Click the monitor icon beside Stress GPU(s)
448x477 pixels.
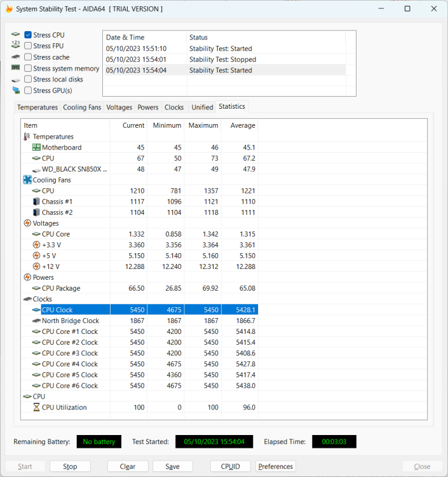(x=16, y=90)
